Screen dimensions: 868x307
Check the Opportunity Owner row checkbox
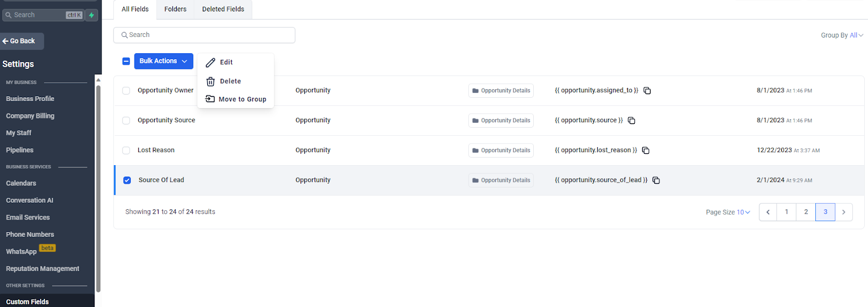126,91
